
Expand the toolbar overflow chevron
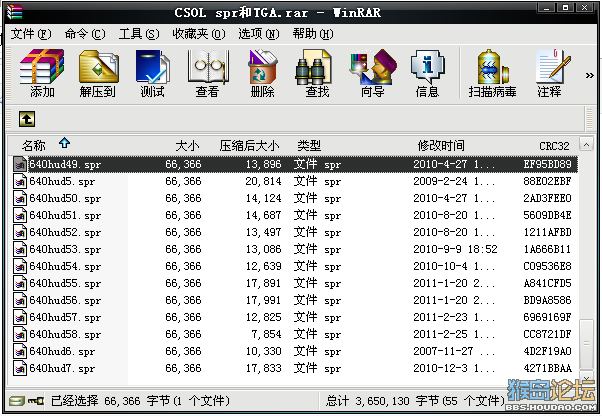coord(590,76)
